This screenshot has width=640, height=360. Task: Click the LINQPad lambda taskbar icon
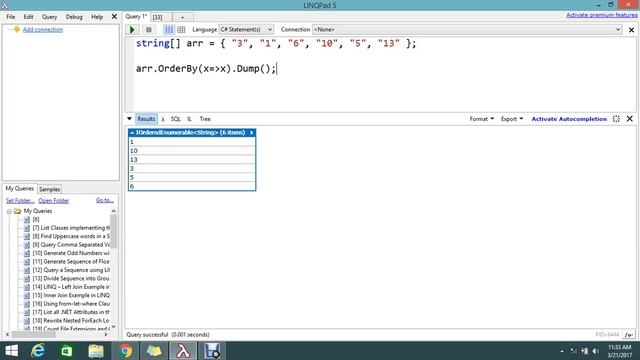coord(183,351)
